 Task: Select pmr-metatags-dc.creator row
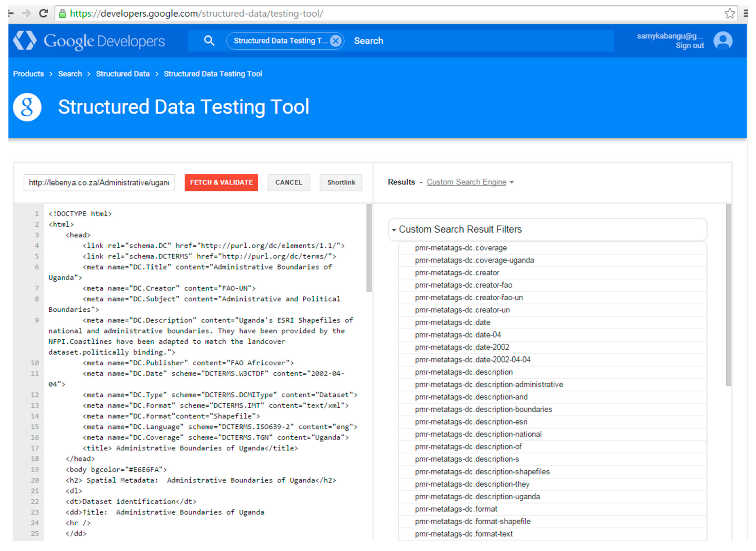552,273
